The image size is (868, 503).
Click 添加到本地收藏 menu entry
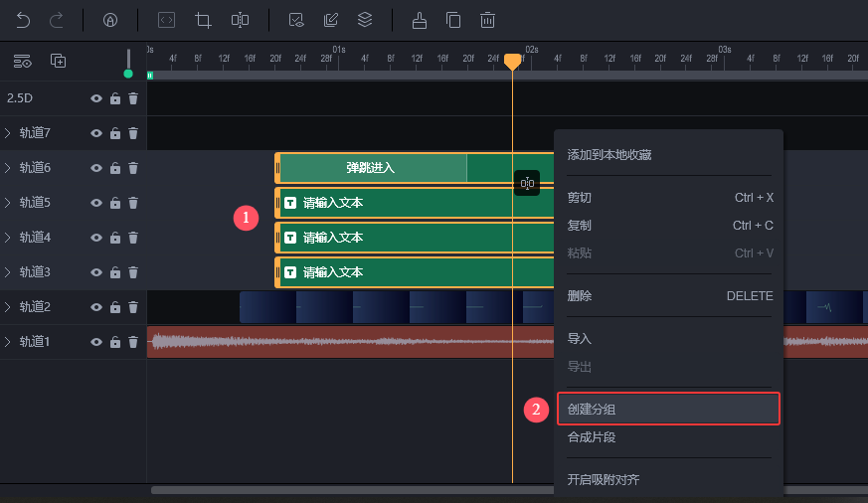608,155
